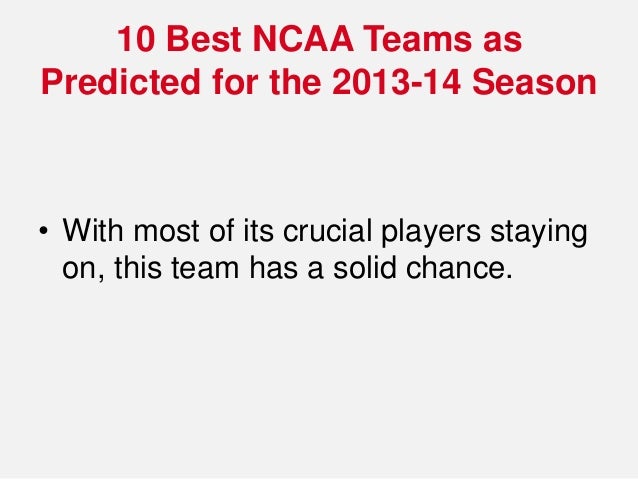
Task: Click the word Predicted in the title
Action: [121, 82]
